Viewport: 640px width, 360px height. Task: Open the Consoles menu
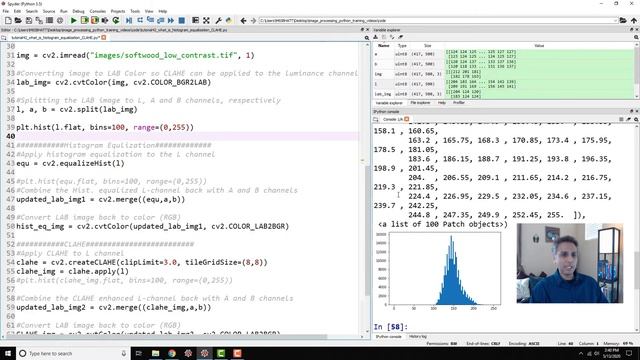[98, 11]
